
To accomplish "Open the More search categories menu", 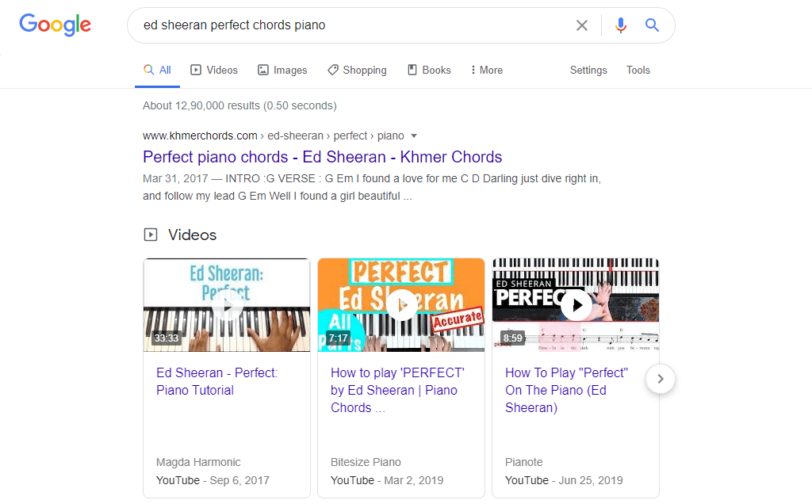I will (487, 70).
